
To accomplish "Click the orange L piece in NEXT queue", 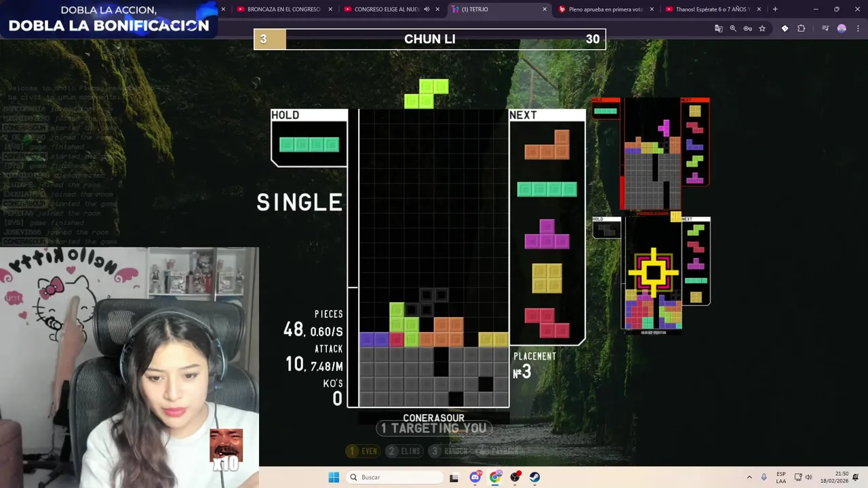I will (547, 144).
